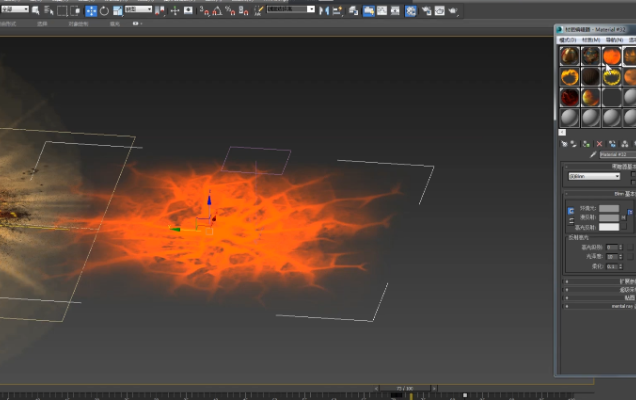Select yellow fire ring material sample

click(612, 77)
